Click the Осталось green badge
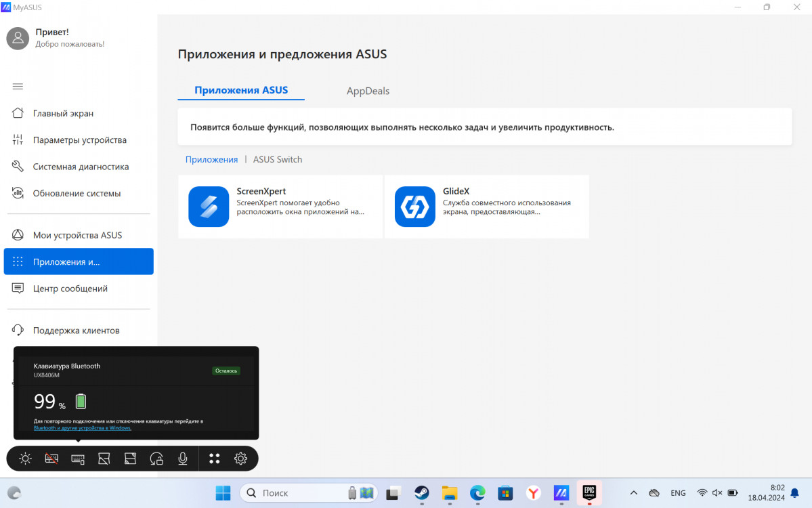This screenshot has width=812, height=508. click(x=226, y=371)
